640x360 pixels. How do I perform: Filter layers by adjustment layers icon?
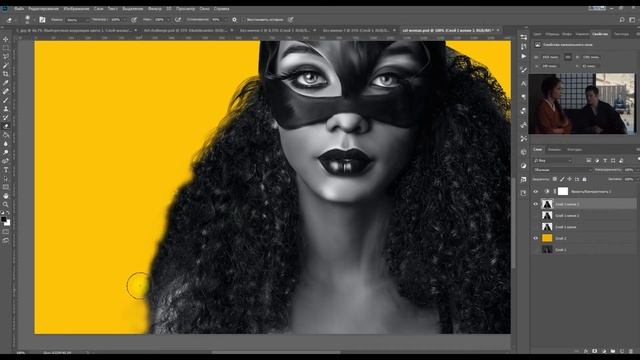(597, 160)
